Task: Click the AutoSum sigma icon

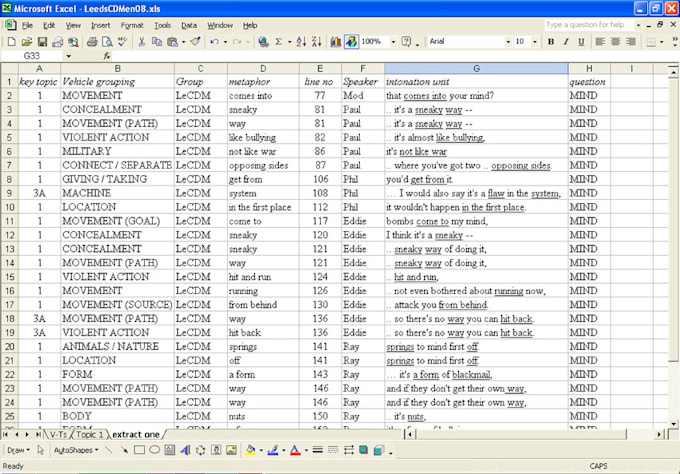Action: (278, 42)
